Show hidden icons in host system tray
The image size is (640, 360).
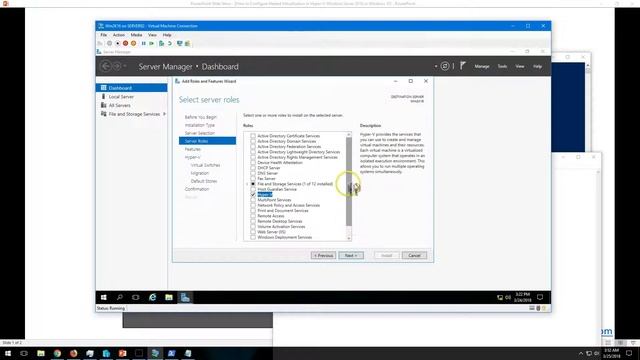tap(581, 353)
